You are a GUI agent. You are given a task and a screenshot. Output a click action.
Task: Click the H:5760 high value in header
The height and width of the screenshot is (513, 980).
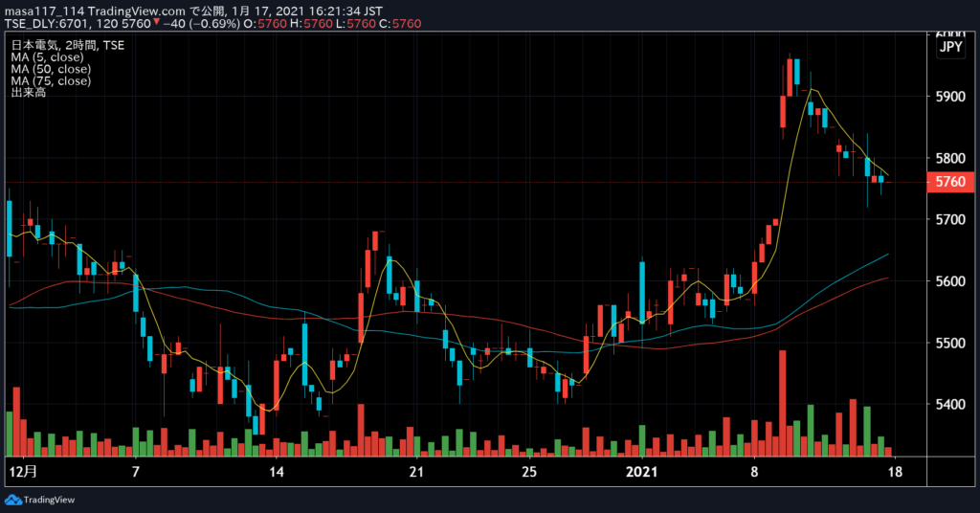click(311, 24)
